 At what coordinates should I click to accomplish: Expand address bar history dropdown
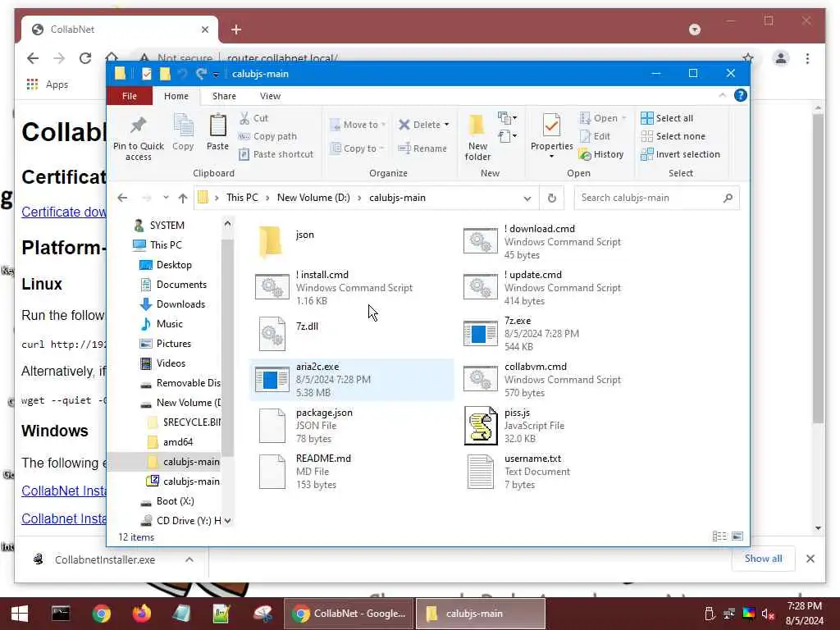pyautogui.click(x=527, y=199)
